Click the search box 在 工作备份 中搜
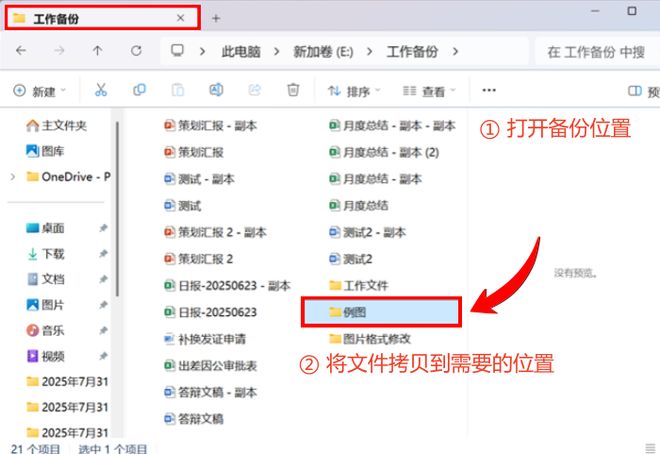The width and height of the screenshot is (660, 454). tap(597, 52)
